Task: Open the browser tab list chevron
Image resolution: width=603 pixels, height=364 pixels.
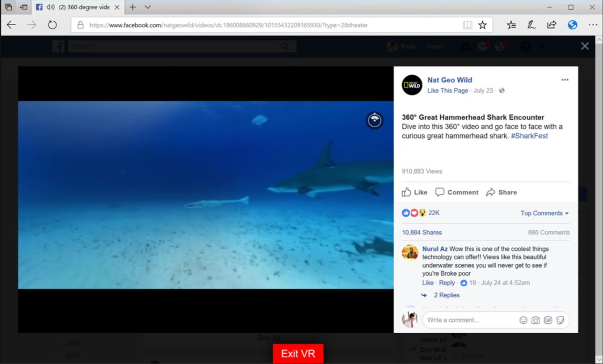Action: coord(147,7)
